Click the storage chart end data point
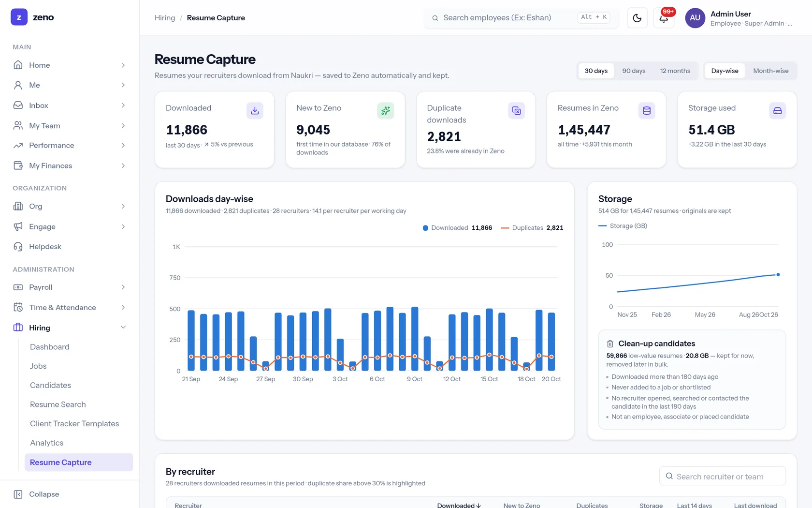 coord(778,275)
